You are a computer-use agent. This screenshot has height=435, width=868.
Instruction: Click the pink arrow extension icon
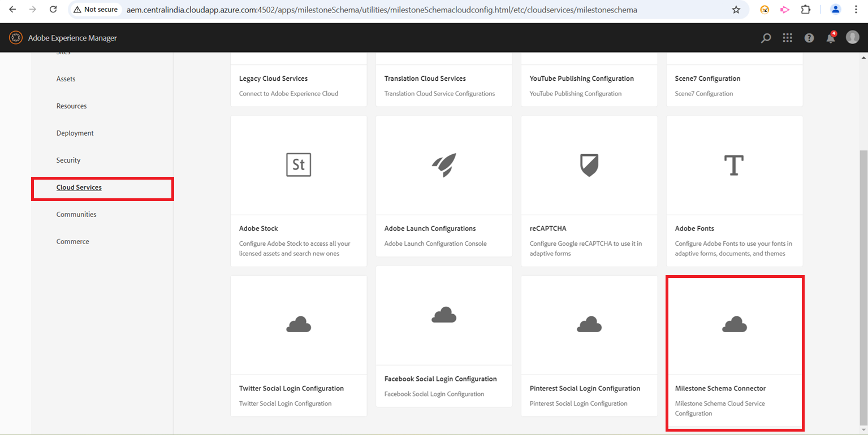(785, 10)
